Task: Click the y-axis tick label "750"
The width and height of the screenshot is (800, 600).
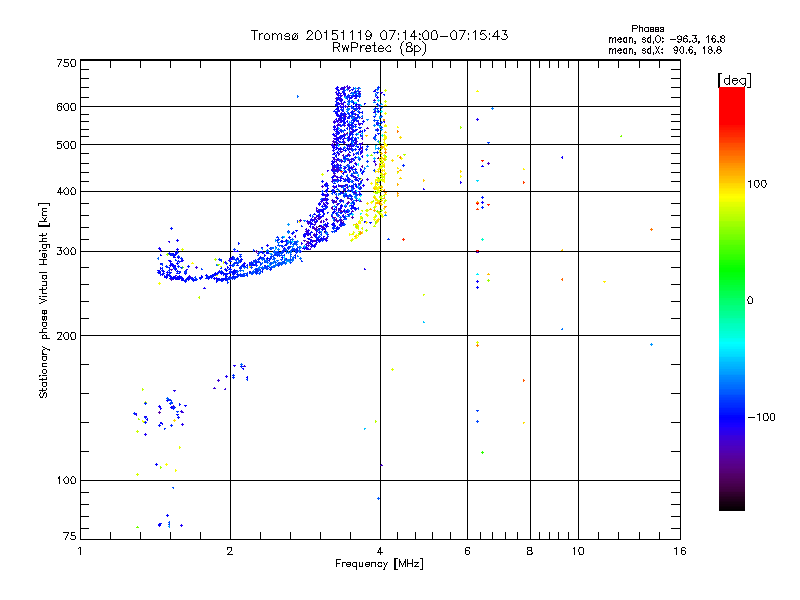Action: click(x=66, y=64)
